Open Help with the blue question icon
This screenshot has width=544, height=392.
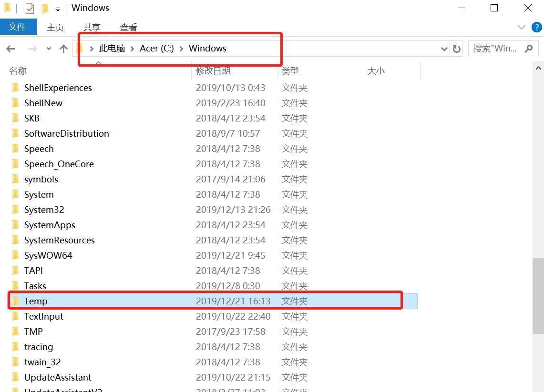(536, 27)
